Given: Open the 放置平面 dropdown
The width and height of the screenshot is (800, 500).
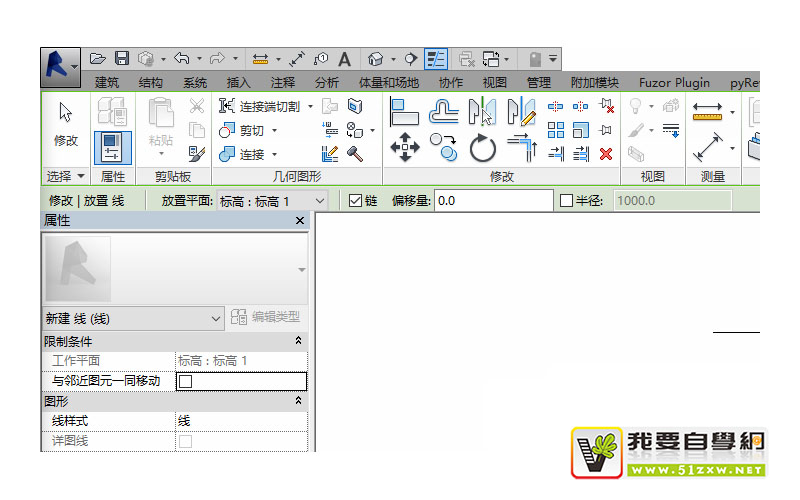Looking at the screenshot, I should tap(320, 201).
